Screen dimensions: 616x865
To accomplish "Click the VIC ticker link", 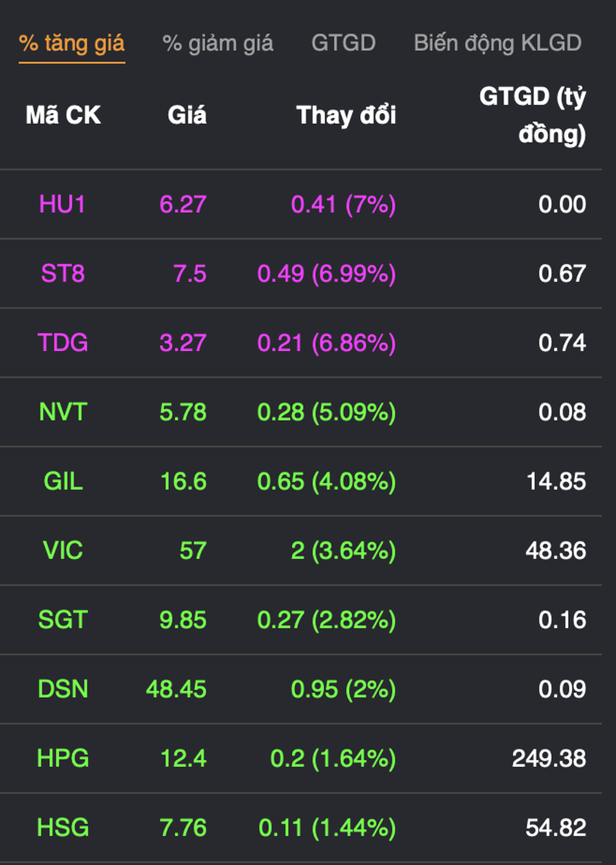I will coord(63,550).
